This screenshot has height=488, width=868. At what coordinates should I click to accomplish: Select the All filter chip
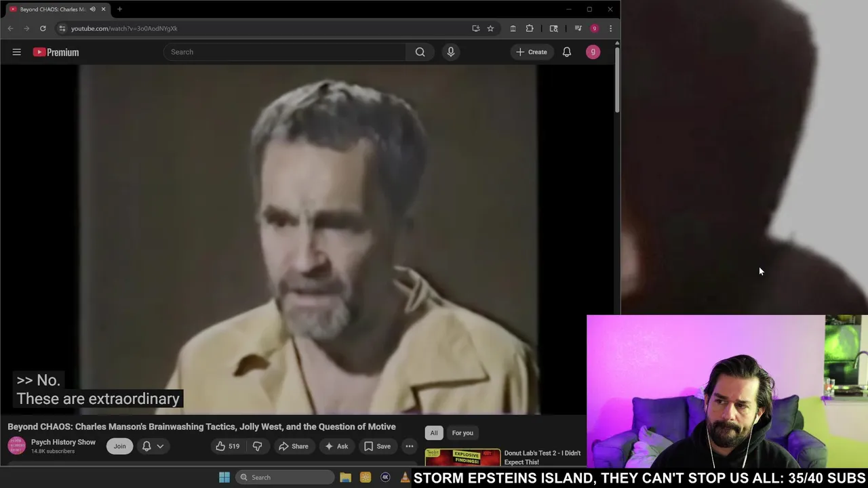click(x=434, y=433)
